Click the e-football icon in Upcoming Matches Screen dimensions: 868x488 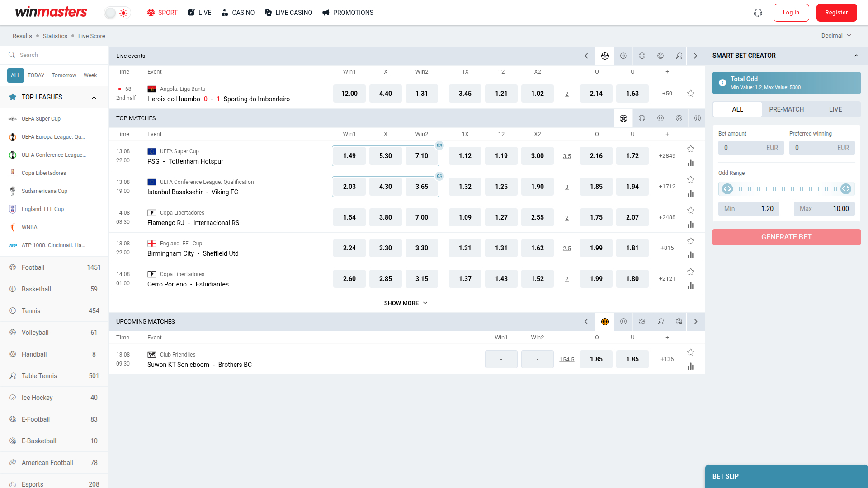point(679,322)
